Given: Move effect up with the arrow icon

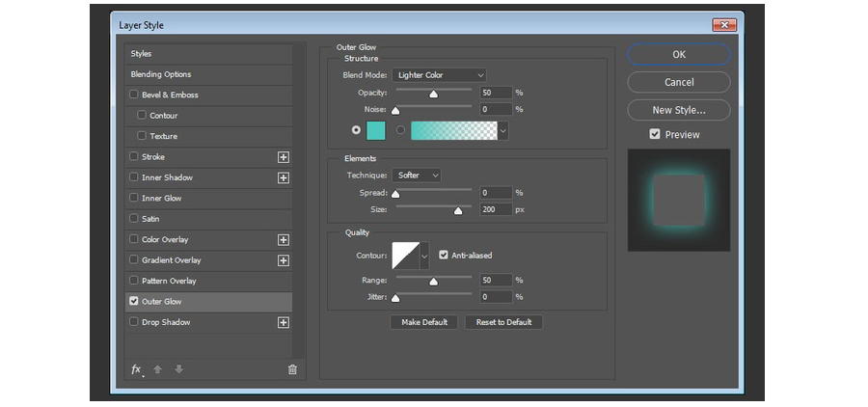Looking at the screenshot, I should tap(158, 369).
